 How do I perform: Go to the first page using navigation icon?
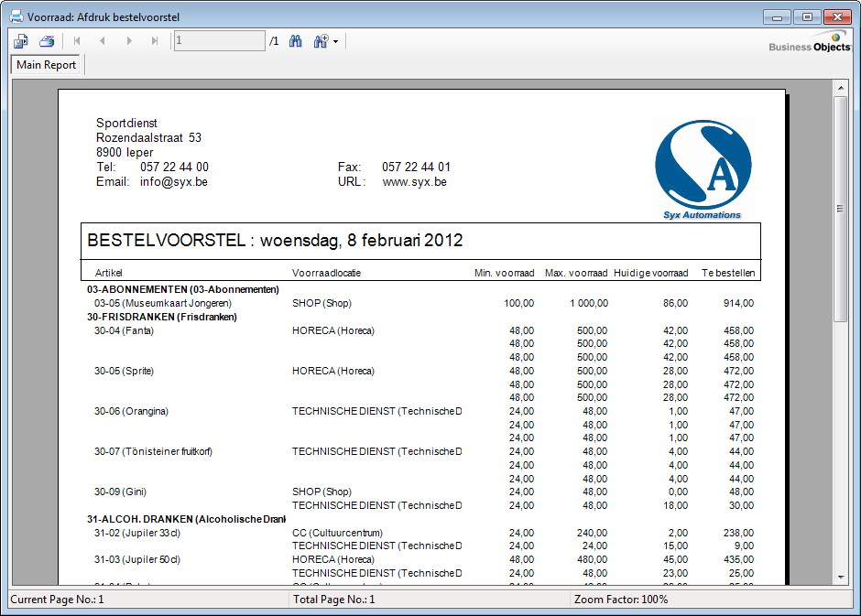[78, 40]
